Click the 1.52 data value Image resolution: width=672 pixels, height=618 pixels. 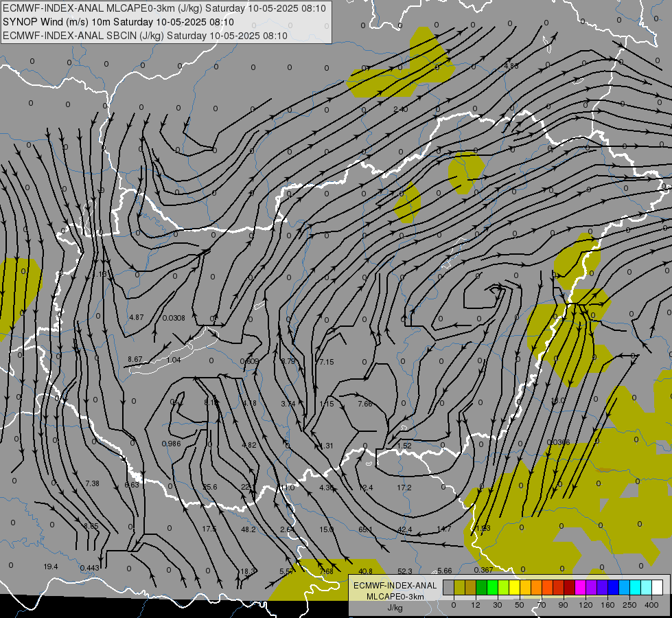click(x=404, y=446)
